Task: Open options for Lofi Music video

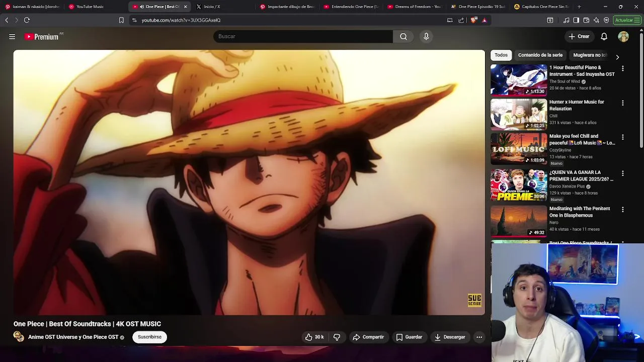Action: [x=622, y=137]
